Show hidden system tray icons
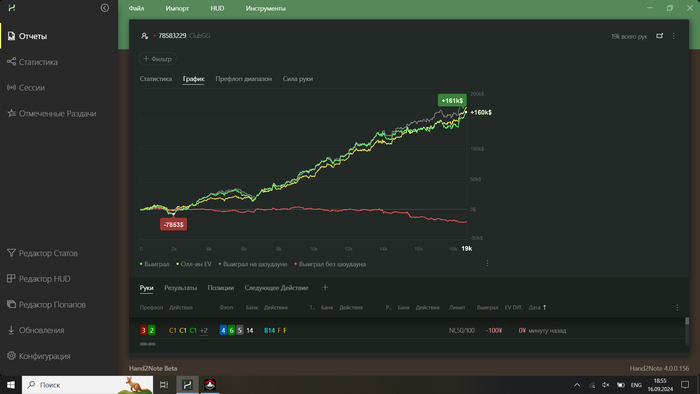Image resolution: width=700 pixels, height=394 pixels. click(x=577, y=385)
